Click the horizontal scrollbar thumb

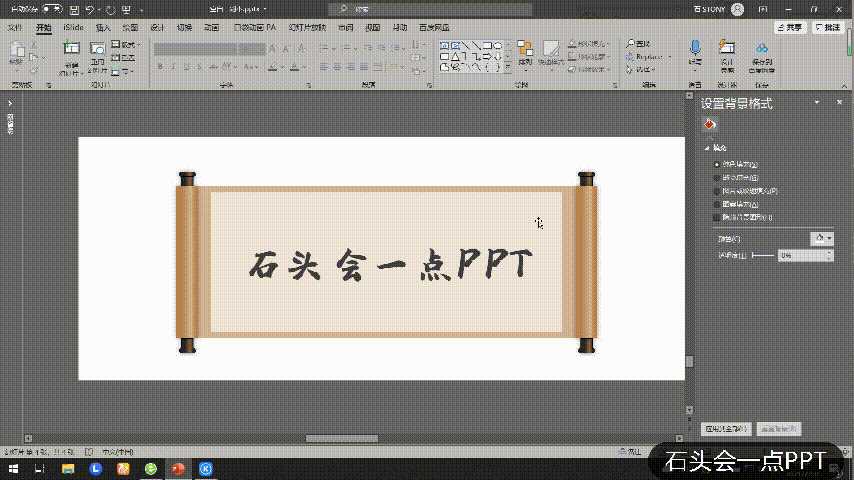[341, 439]
